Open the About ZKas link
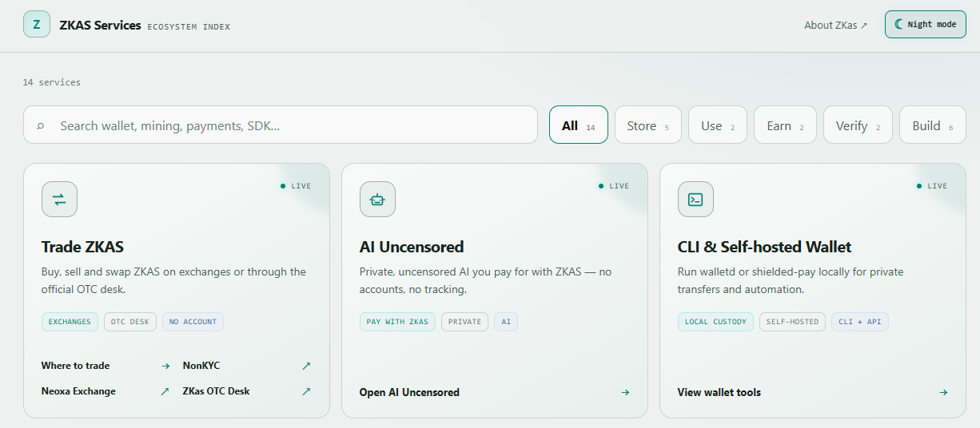980x428 pixels. pos(835,25)
